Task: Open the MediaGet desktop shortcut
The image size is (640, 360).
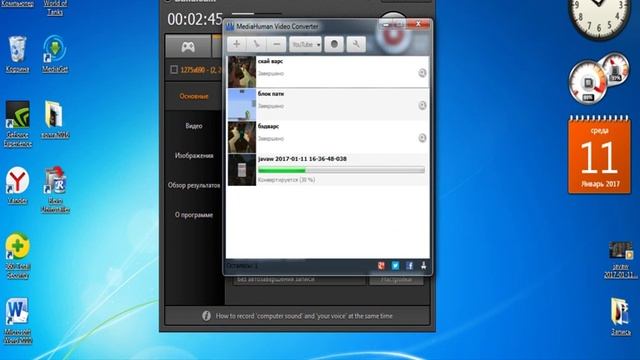Action: [55, 54]
